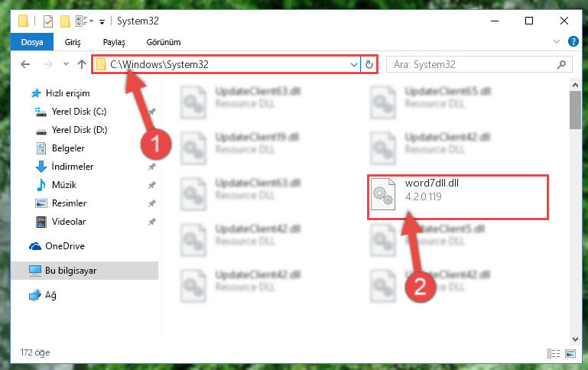Select the word7dll.dll file
588x370 pixels.
coord(457,196)
